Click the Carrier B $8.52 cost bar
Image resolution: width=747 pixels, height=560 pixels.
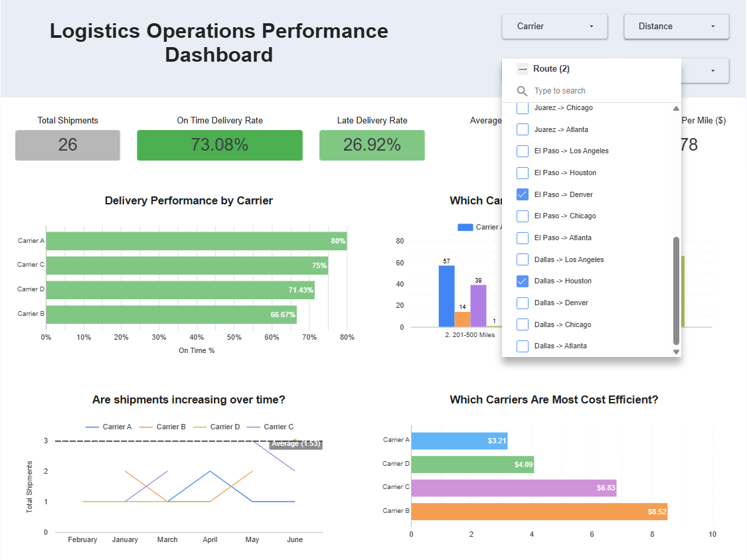coord(539,512)
